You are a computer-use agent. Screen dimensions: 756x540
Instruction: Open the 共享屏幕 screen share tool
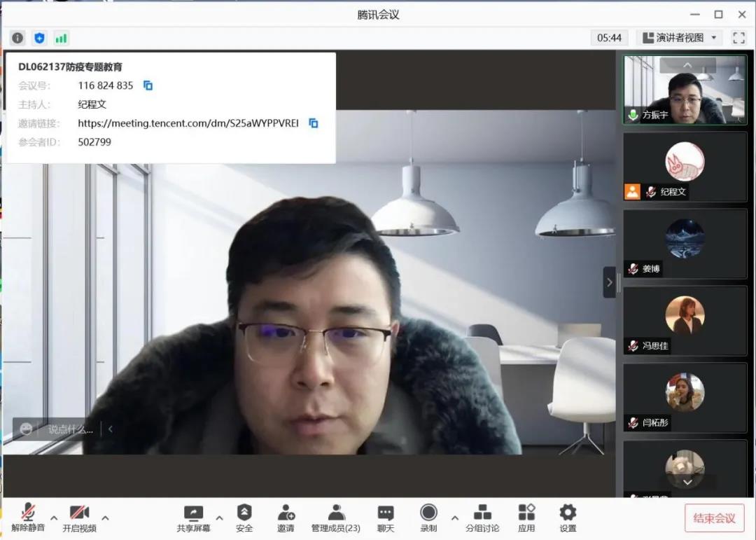193,518
